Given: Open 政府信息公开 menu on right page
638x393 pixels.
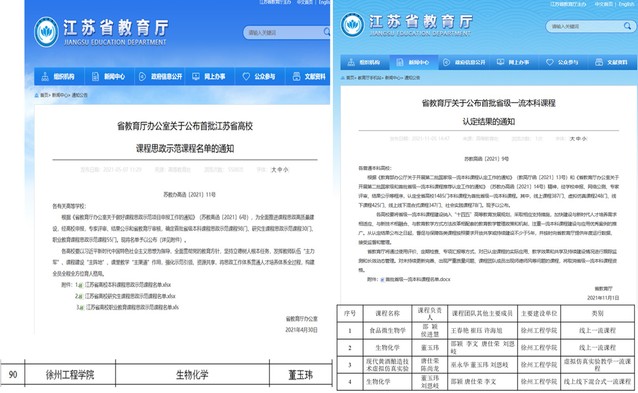Looking at the screenshot, I should tap(464, 62).
